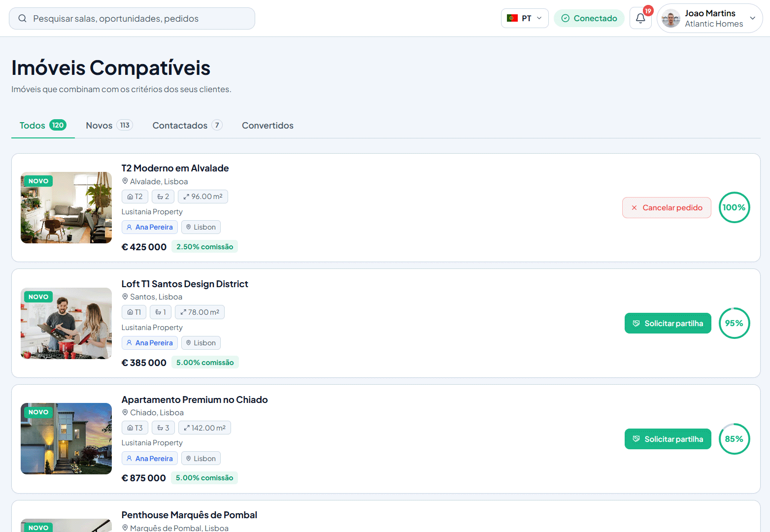Image resolution: width=770 pixels, height=532 pixels.
Task: Click the T3 typology chip with house icon
Action: [x=135, y=428]
